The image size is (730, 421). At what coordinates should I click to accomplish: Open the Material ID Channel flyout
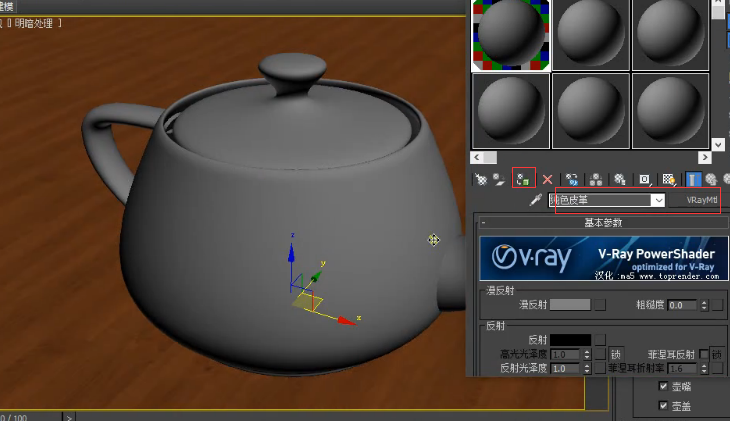click(x=644, y=179)
